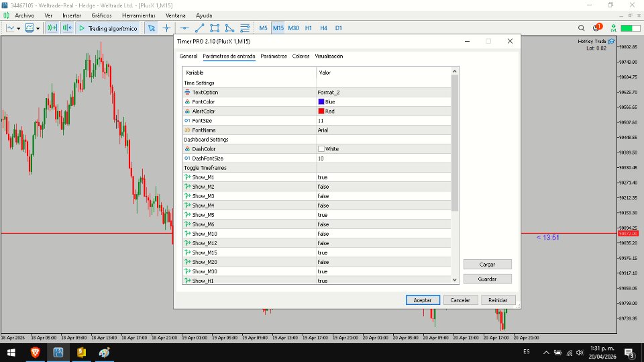
Task: Select the blue FontColor swatch
Action: tap(321, 101)
